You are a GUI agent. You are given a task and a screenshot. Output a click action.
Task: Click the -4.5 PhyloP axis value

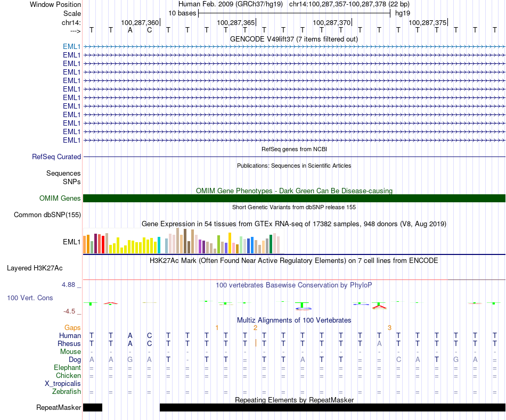69,311
